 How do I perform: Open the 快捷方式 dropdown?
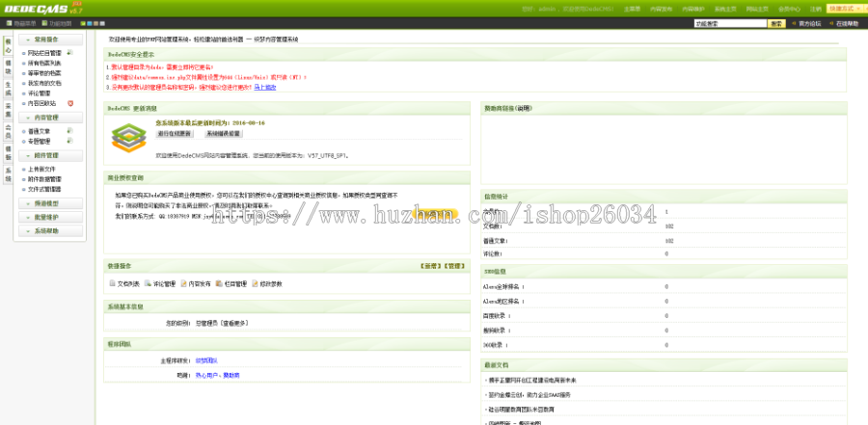tap(845, 9)
